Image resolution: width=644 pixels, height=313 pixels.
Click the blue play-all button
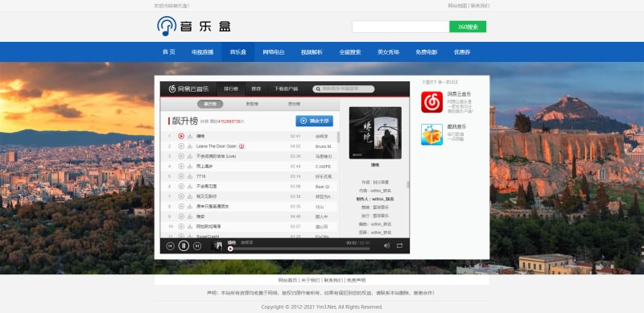314,121
